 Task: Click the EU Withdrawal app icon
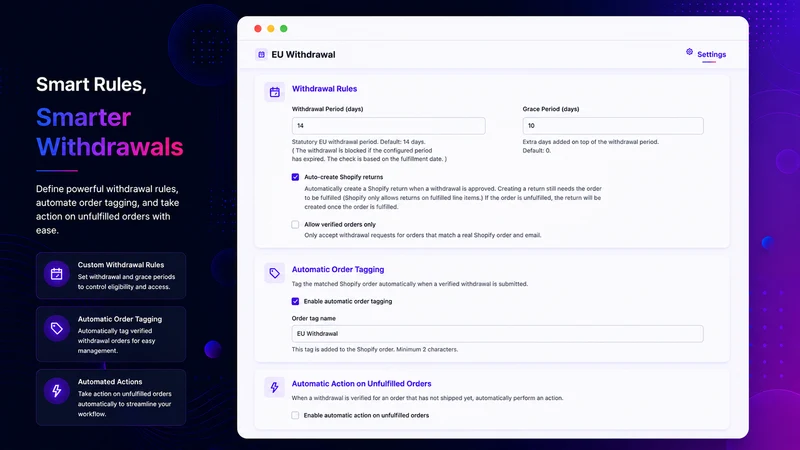click(x=261, y=55)
